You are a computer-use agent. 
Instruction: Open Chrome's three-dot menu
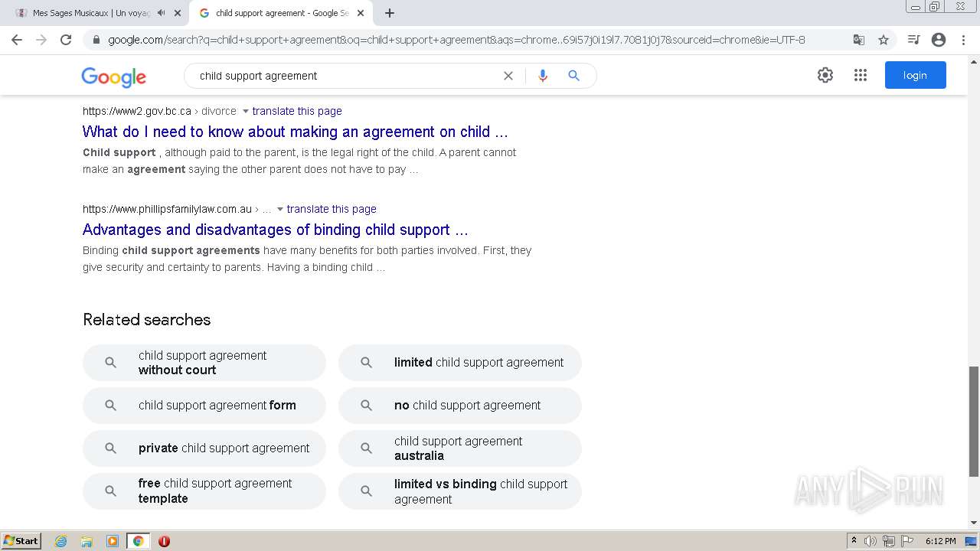pos(963,40)
